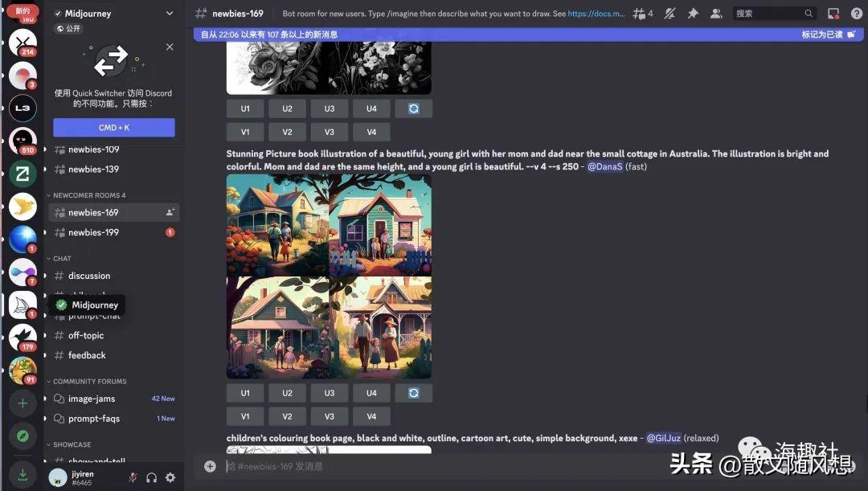Toggle microphone mute in user panel
The height and width of the screenshot is (491, 868).
tap(133, 477)
